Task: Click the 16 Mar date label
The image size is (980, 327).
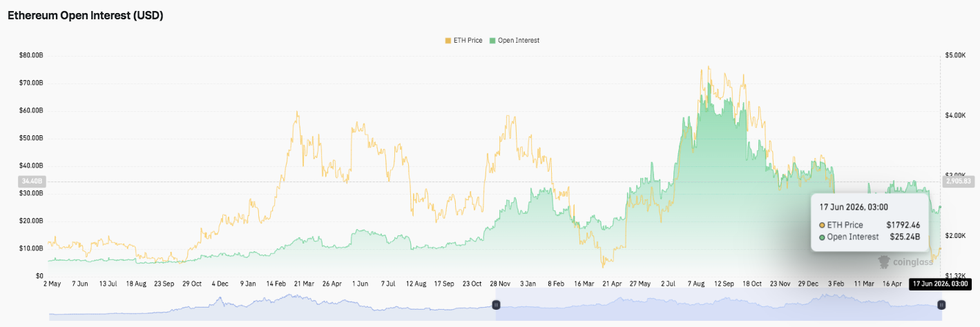Action: 583,284
